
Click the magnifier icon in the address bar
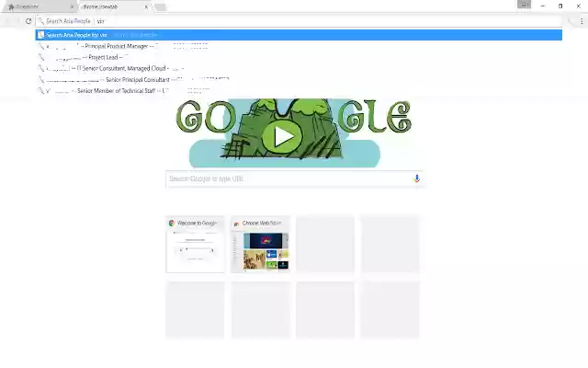40,21
